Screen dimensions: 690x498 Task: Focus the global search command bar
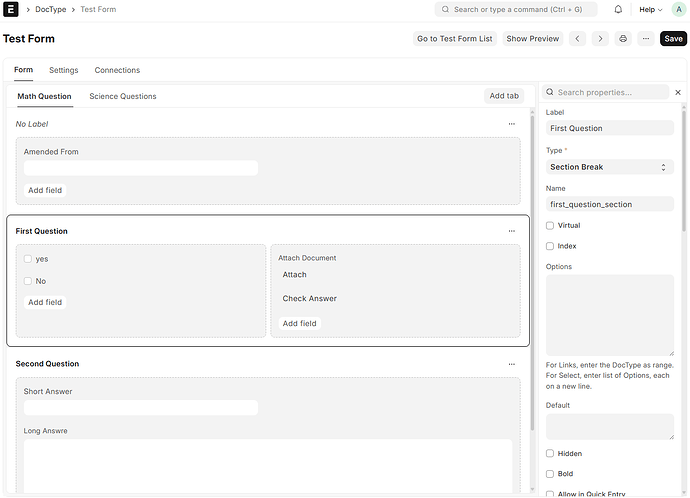[516, 9]
